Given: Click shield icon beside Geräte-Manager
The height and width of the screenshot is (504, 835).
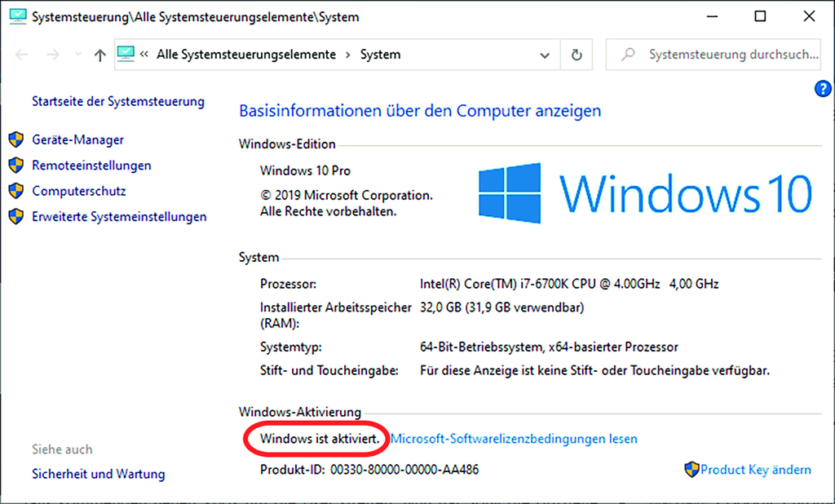Looking at the screenshot, I should coord(16,139).
